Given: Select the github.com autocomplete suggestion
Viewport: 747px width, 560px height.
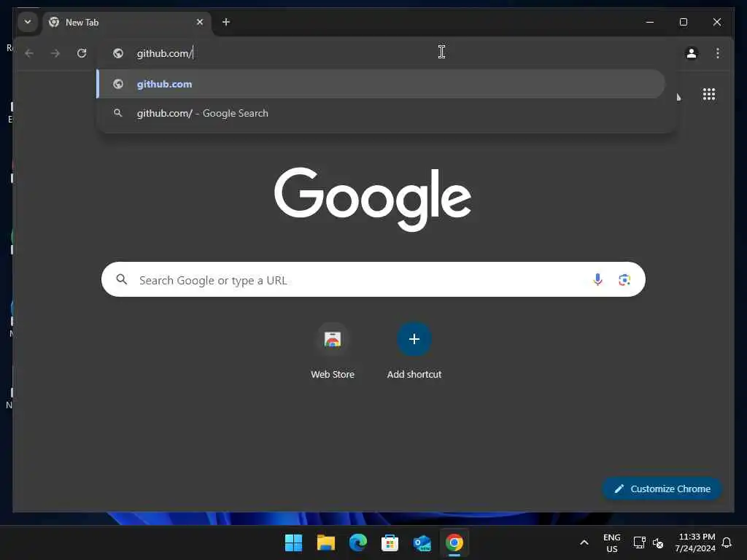Looking at the screenshot, I should (381, 84).
